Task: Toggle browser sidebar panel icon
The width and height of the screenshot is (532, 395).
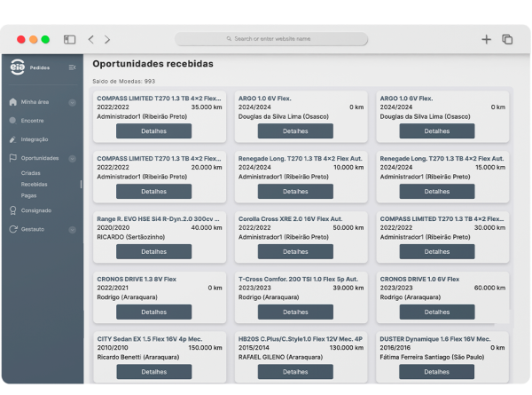Action: [x=69, y=39]
